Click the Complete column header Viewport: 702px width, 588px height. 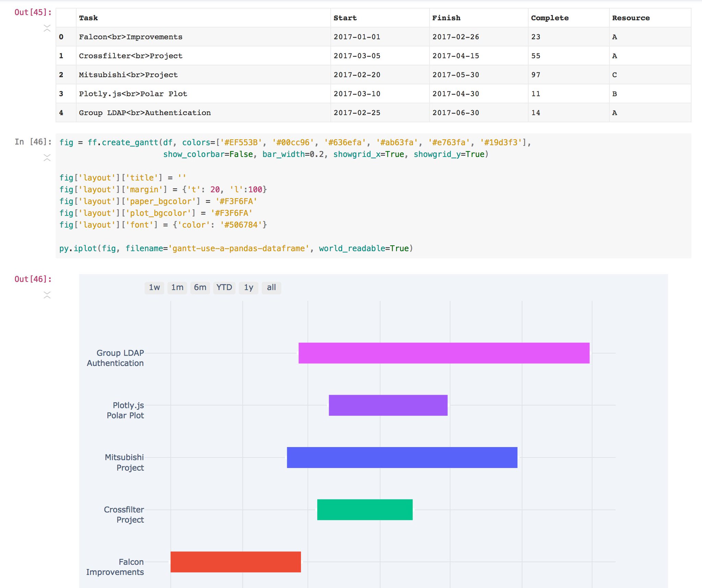tap(549, 18)
